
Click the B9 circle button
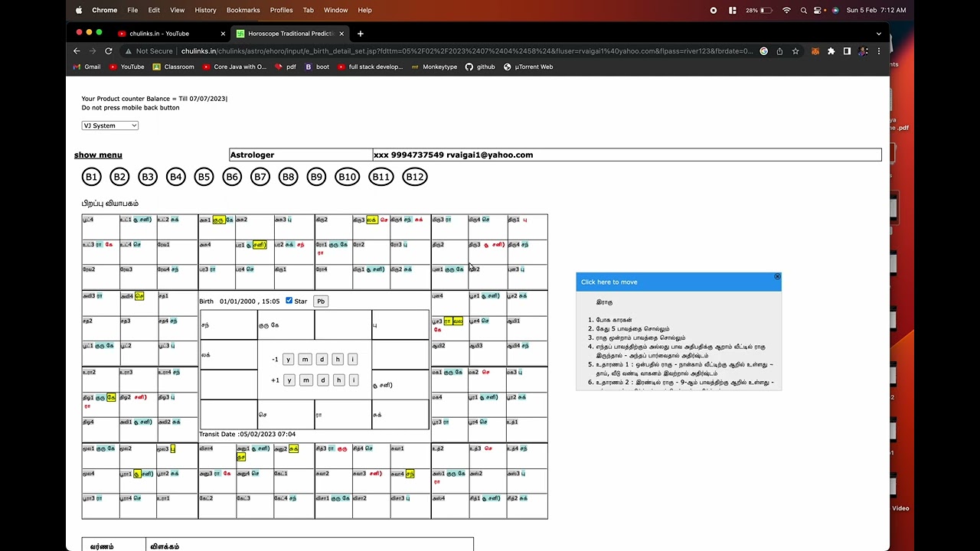[316, 177]
